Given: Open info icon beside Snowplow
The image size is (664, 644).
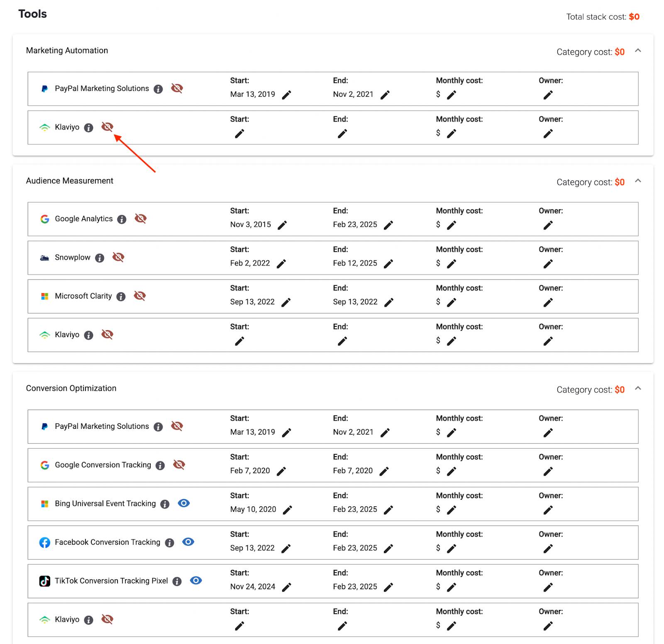Looking at the screenshot, I should (100, 258).
